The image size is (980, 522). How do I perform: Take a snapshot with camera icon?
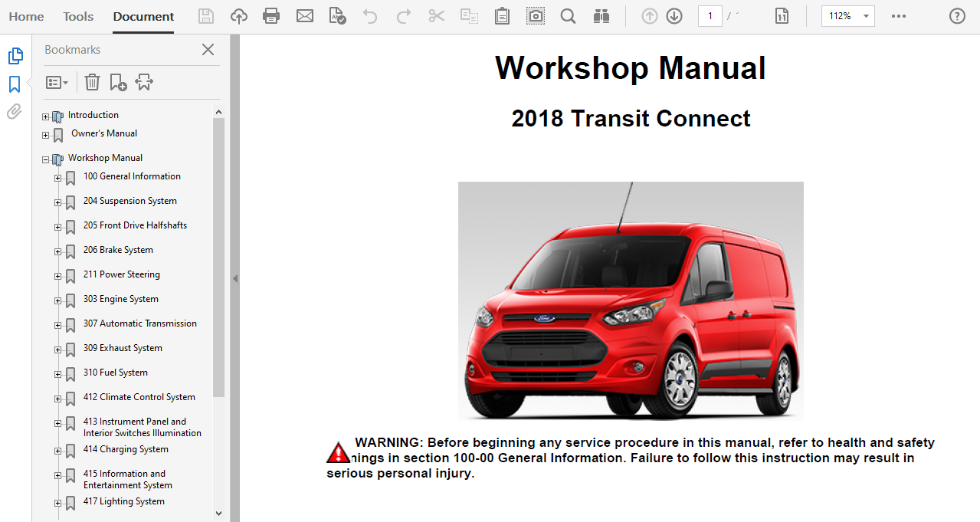(x=536, y=16)
